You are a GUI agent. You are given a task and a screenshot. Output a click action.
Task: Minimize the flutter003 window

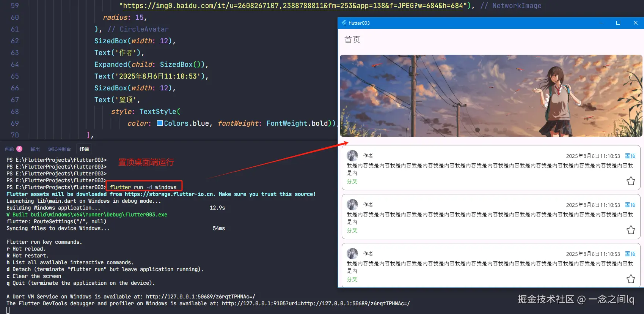(601, 23)
